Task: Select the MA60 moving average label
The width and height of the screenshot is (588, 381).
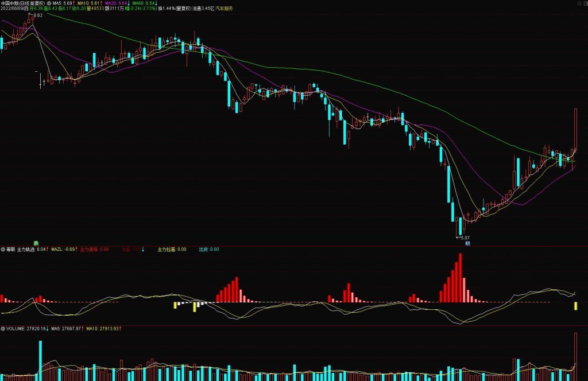Action: pyautogui.click(x=144, y=3)
